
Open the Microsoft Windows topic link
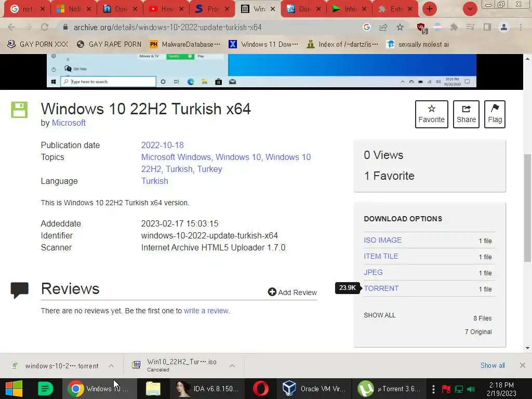pos(176,157)
